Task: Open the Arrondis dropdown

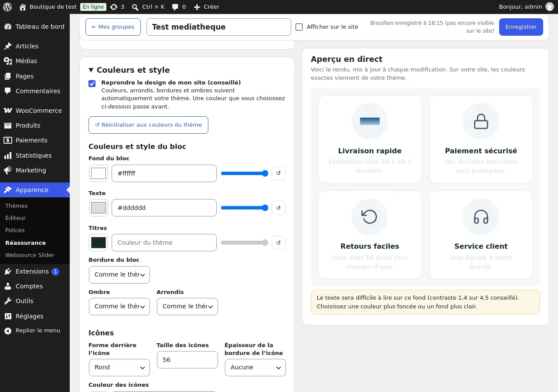Action: (x=187, y=307)
